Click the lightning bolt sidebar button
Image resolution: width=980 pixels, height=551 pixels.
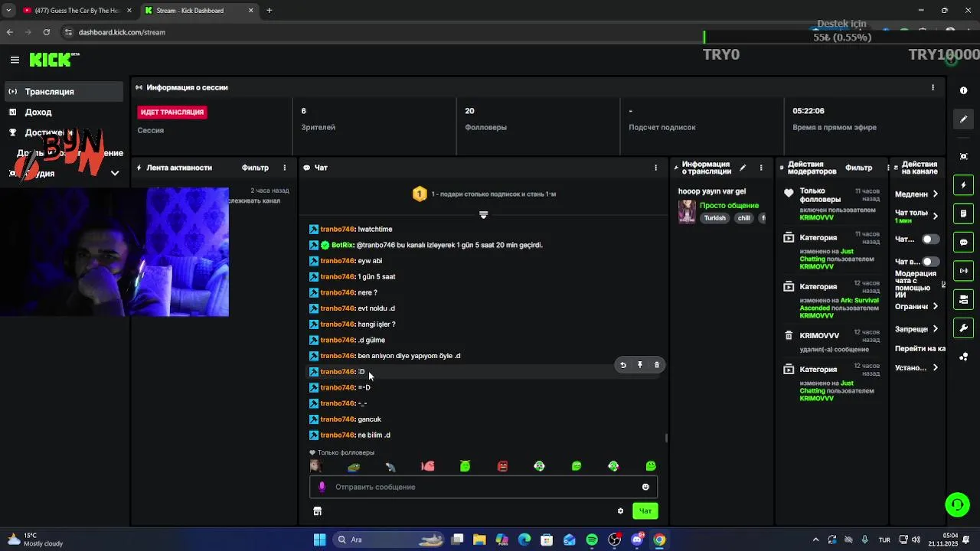coord(963,185)
